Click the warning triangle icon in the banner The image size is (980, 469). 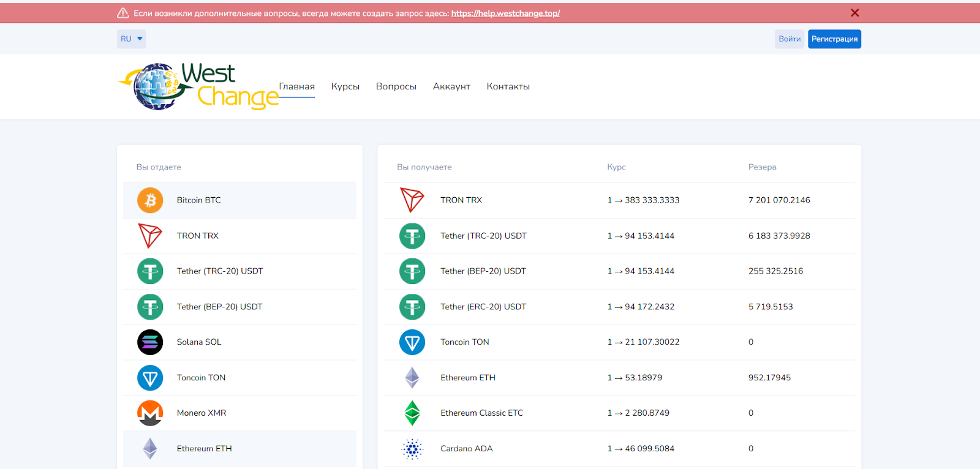pyautogui.click(x=123, y=13)
